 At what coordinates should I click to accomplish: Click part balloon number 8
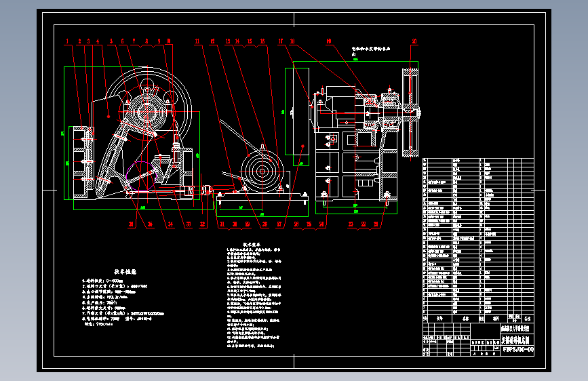click(146, 41)
